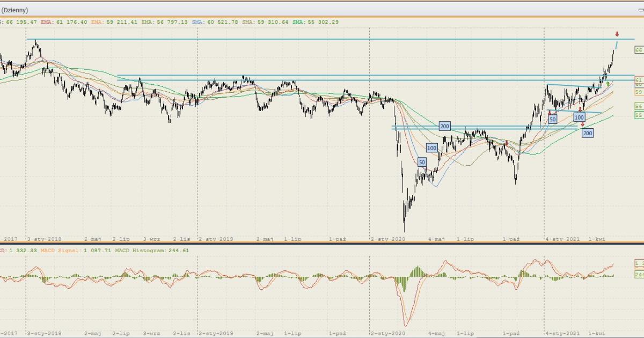The height and width of the screenshot is (338, 644).
Task: Select the red EMA 61 176.40 legend entry
Action: [x=69, y=22]
